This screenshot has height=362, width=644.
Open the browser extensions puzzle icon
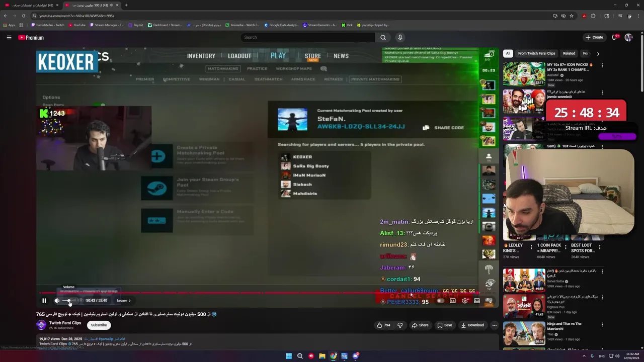(x=593, y=16)
